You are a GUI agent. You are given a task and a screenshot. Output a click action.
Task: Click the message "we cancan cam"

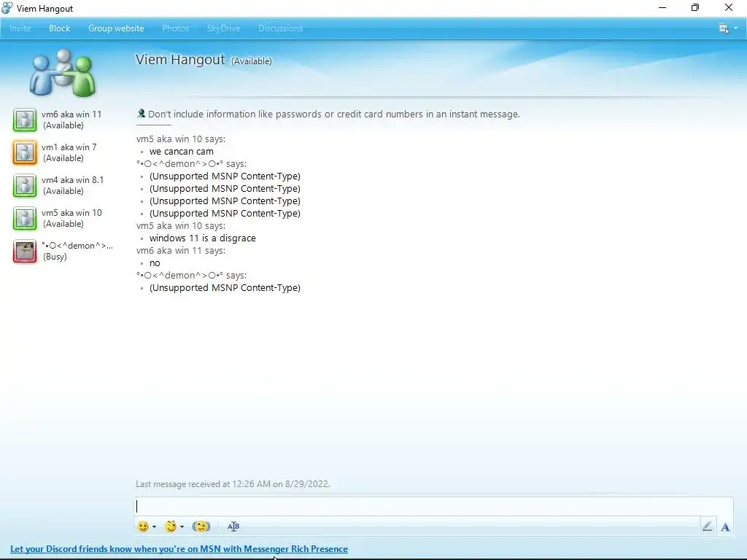tap(182, 152)
